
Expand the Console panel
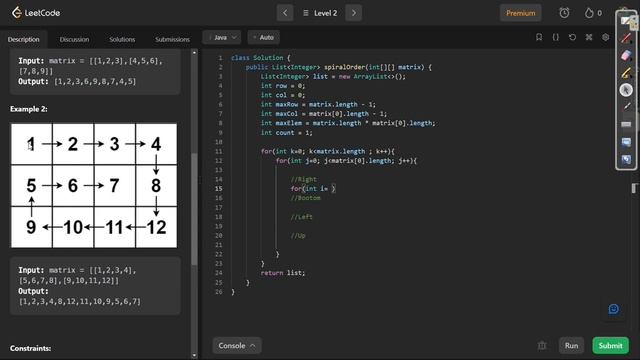pos(237,346)
